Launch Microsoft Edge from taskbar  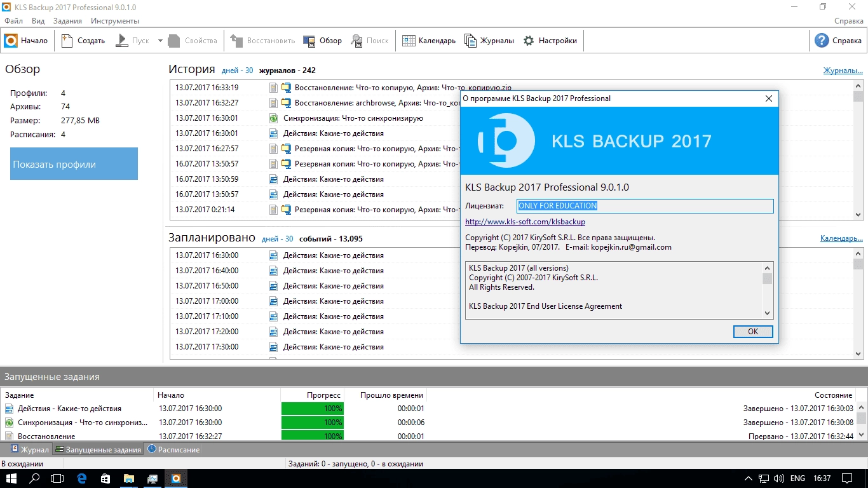click(81, 478)
